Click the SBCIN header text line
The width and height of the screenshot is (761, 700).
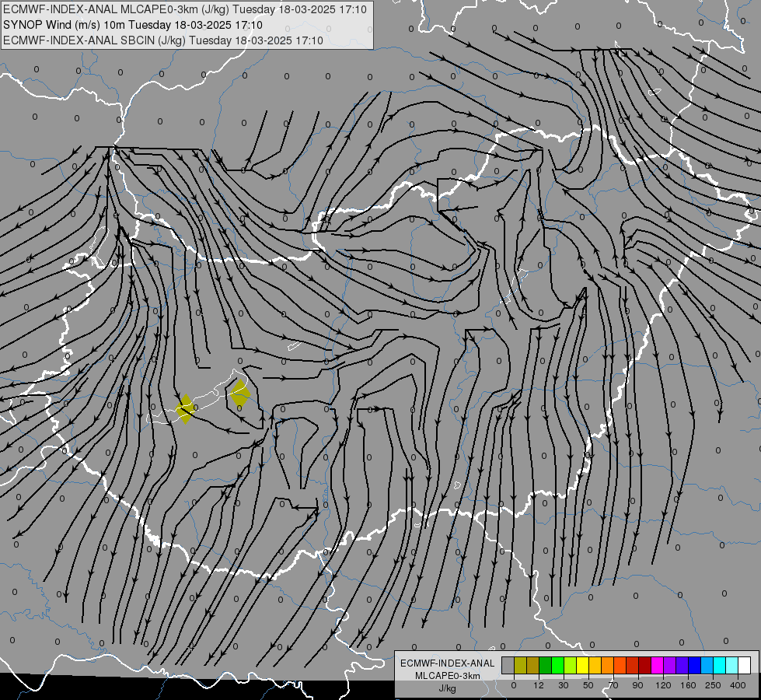[163, 40]
